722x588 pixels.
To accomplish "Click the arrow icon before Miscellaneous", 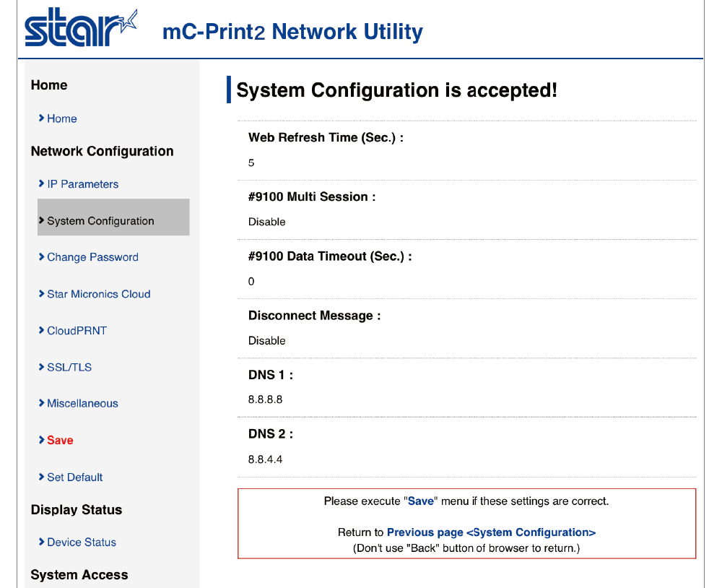I will coord(41,403).
